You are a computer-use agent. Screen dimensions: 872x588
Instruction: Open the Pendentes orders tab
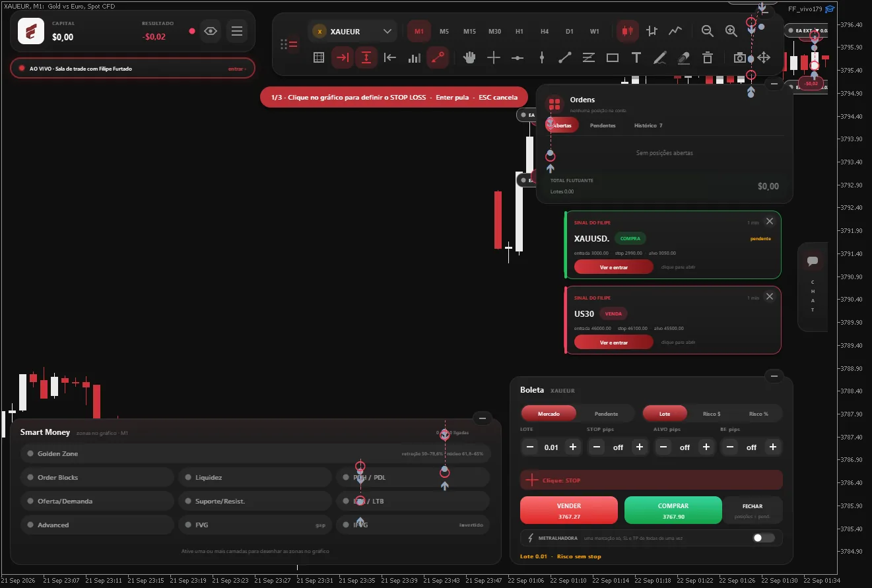click(x=603, y=125)
